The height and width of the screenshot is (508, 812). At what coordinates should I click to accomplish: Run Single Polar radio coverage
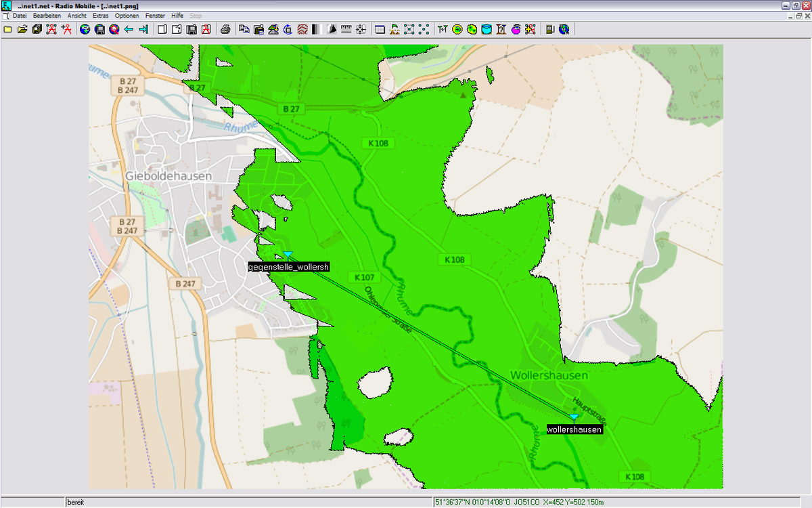[457, 29]
